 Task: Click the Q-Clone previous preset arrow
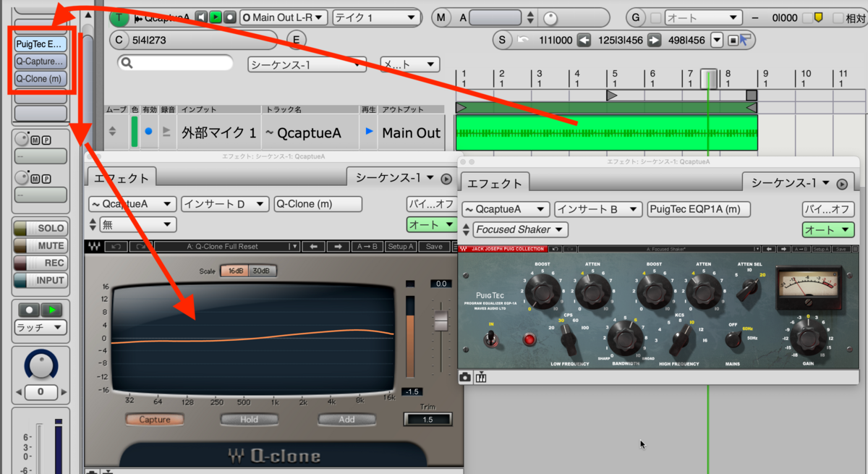(x=312, y=246)
